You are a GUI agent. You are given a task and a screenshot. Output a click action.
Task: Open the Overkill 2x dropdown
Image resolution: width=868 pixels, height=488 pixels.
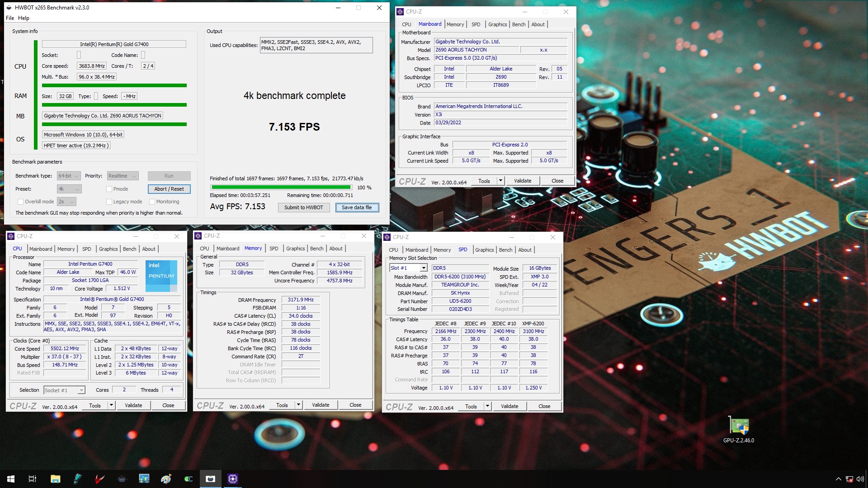pos(66,202)
